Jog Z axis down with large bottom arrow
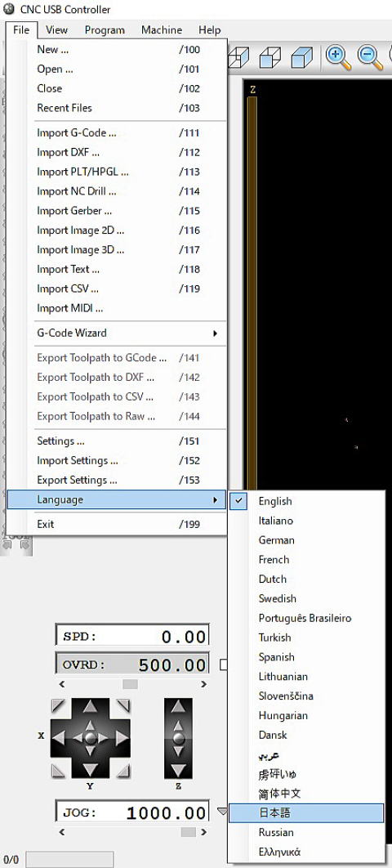 [x=178, y=769]
